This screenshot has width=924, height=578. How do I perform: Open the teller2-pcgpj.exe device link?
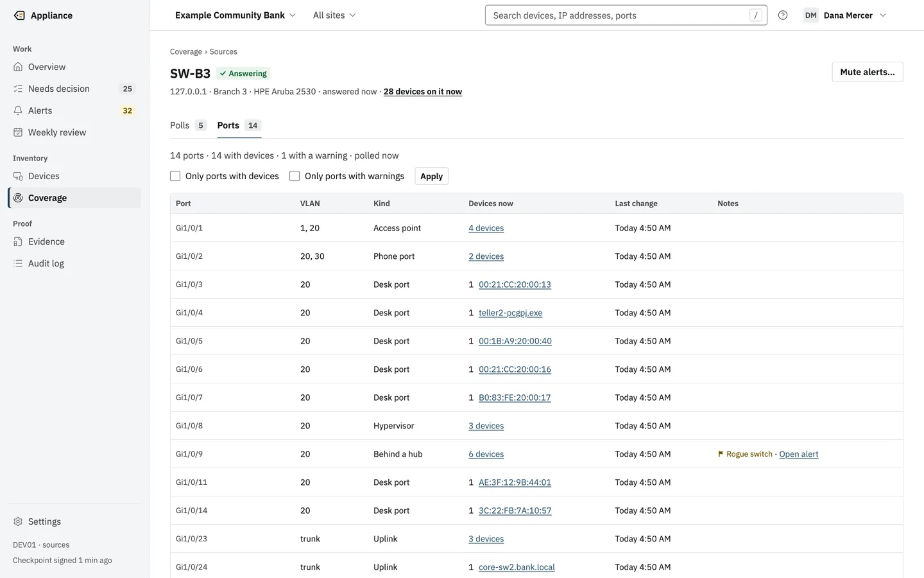(511, 313)
